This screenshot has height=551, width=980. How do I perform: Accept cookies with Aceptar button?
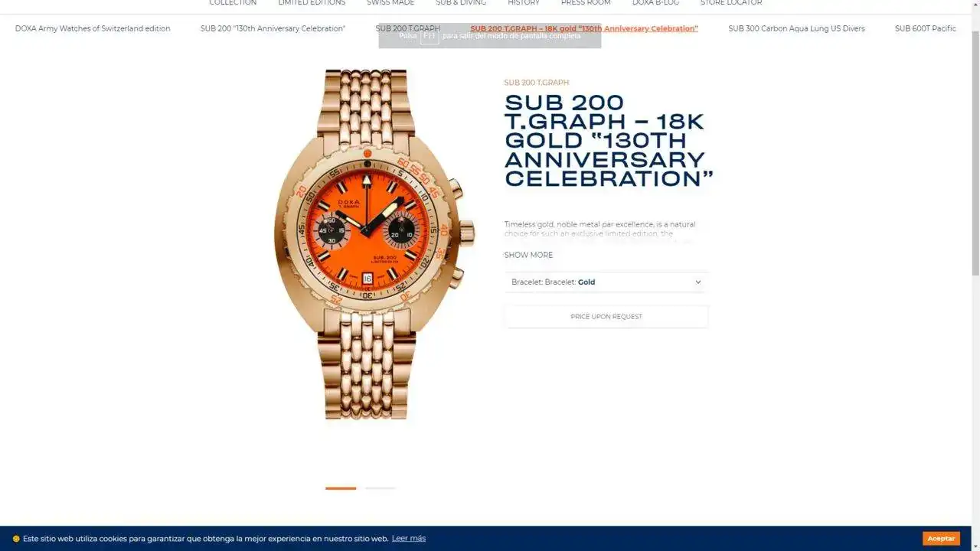(941, 539)
